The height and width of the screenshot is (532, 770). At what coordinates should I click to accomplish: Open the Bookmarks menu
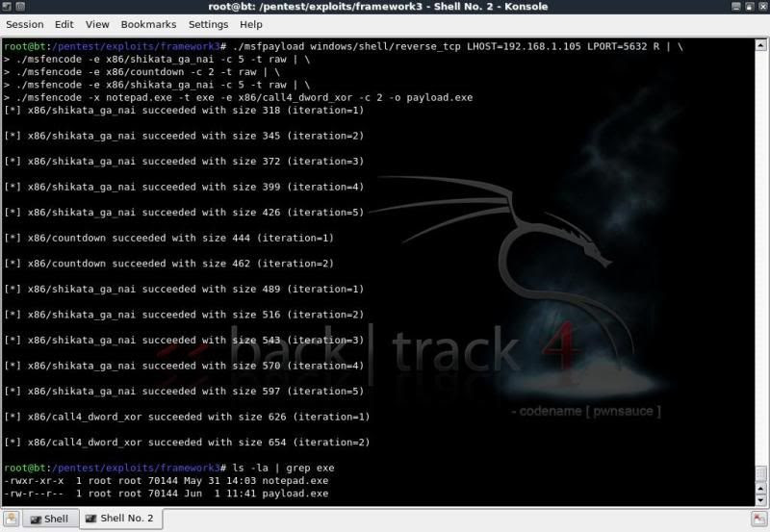(x=148, y=25)
